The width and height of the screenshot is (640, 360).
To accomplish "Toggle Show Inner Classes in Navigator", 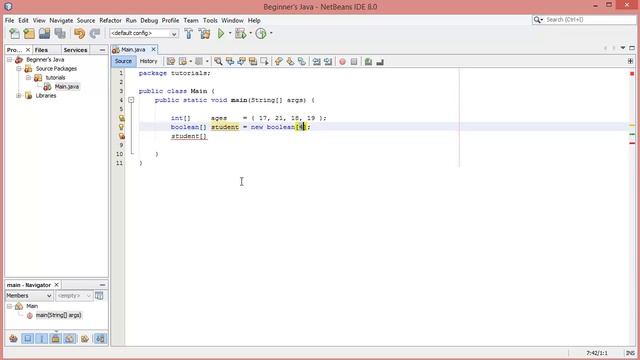I will (70, 338).
